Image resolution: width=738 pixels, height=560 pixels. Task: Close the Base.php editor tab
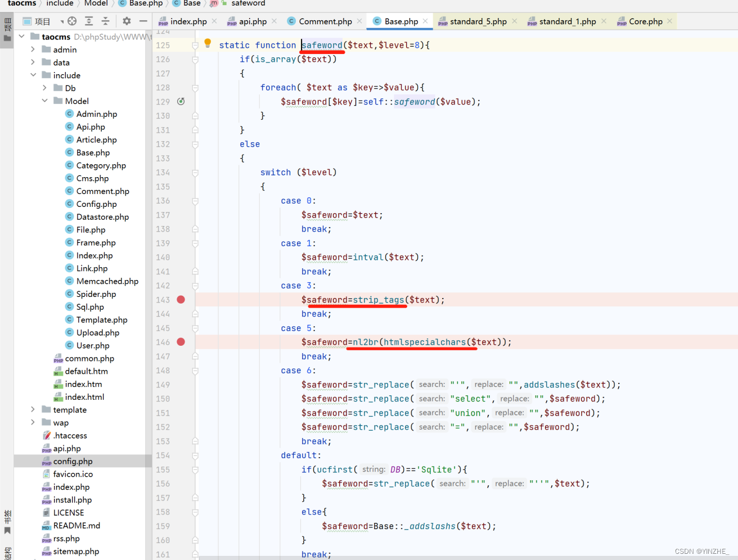(425, 21)
